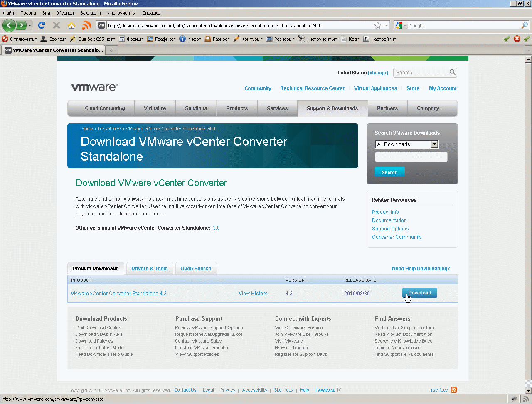Open a new tab with the tab bar button
The height and width of the screenshot is (404, 532).
pos(111,50)
